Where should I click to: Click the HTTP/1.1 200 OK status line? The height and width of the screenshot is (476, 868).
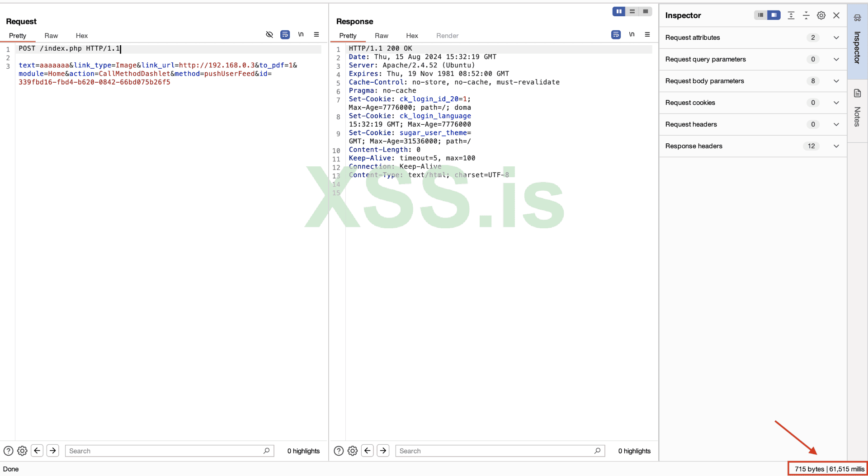click(x=380, y=48)
